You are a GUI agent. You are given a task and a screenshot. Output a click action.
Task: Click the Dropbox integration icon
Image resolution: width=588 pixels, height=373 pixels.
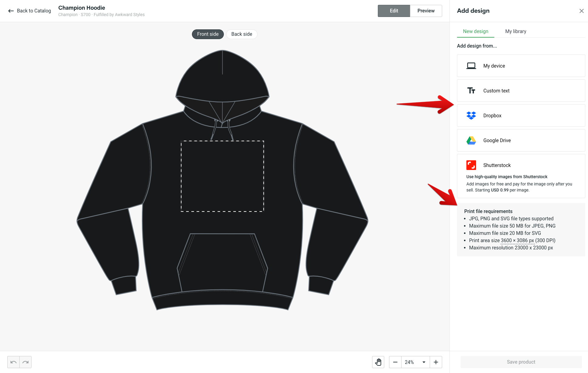point(471,115)
